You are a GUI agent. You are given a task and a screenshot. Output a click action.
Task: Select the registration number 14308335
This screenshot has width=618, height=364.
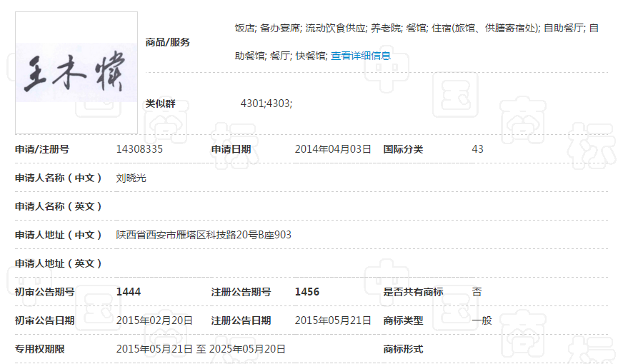139,149
